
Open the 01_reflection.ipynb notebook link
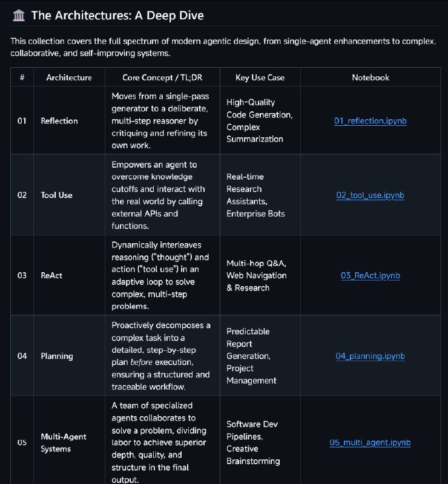(370, 121)
